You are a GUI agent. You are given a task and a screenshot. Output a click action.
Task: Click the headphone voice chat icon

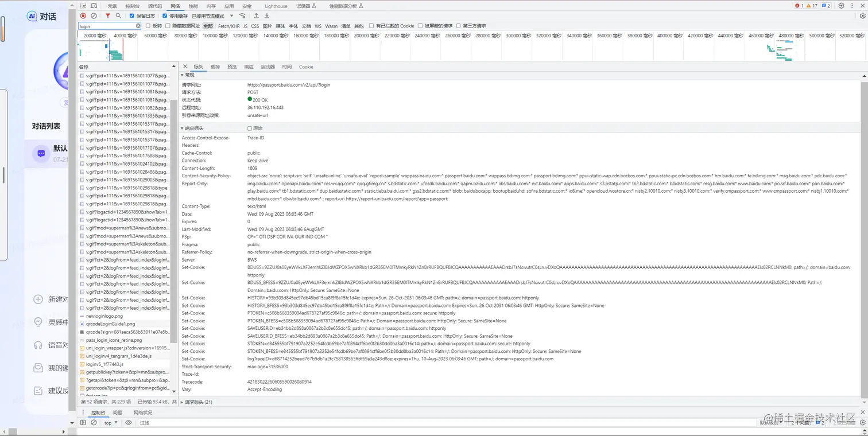(x=38, y=345)
